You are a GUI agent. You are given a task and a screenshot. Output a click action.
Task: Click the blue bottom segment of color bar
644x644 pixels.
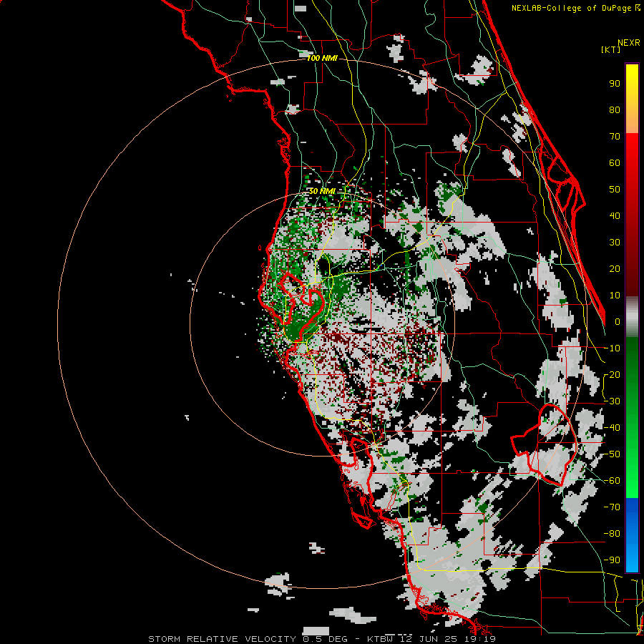click(632, 535)
